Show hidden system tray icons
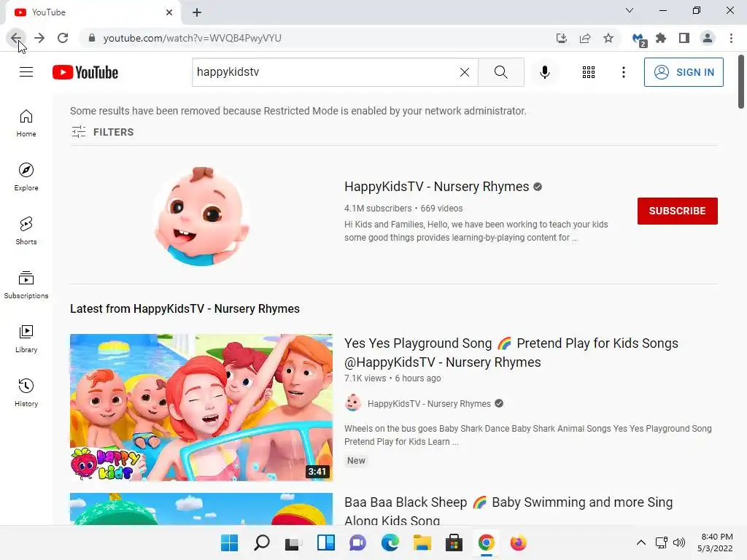 tap(641, 542)
